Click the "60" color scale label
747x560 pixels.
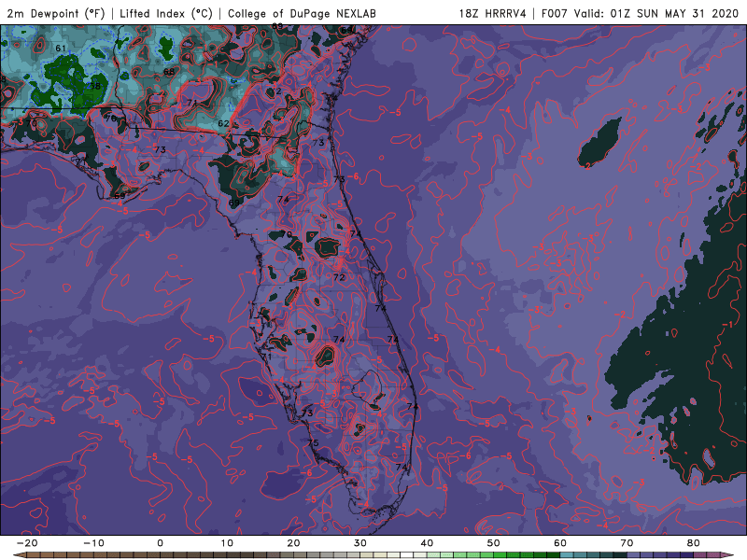point(560,543)
